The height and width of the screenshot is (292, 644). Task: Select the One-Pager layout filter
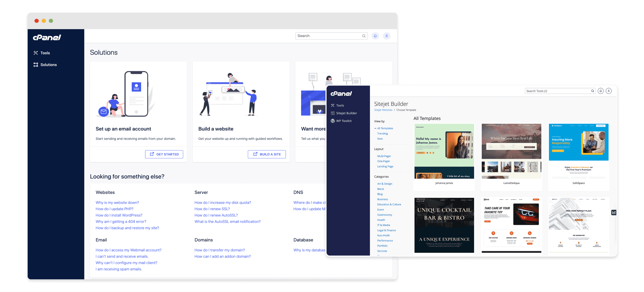(384, 161)
